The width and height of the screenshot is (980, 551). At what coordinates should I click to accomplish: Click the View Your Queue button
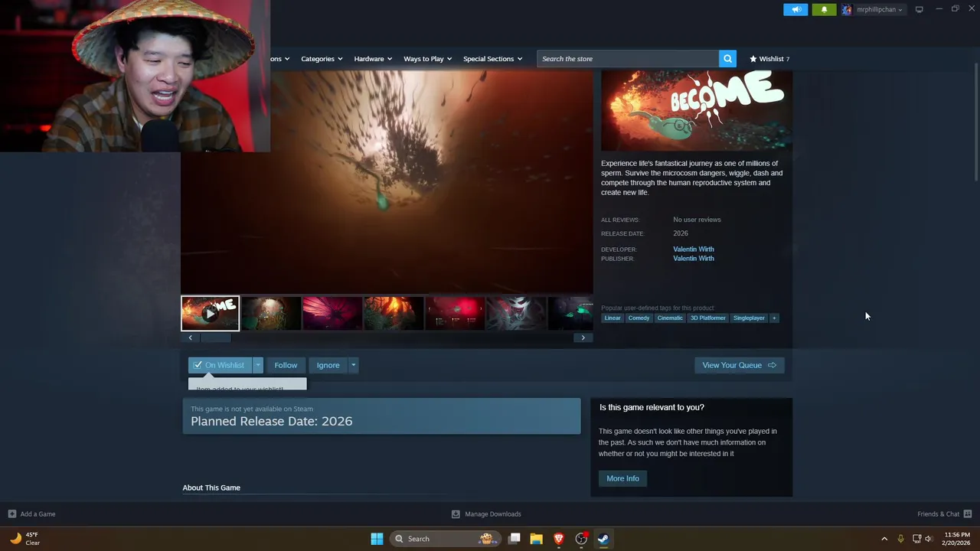tap(739, 365)
